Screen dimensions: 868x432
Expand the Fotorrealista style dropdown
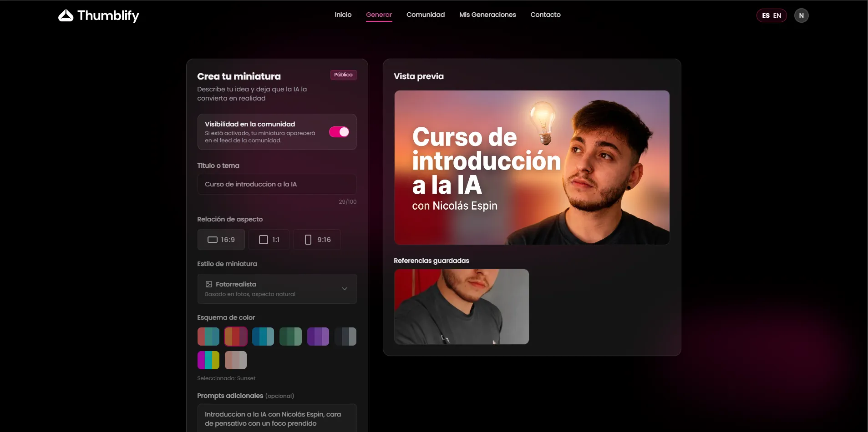click(x=277, y=288)
